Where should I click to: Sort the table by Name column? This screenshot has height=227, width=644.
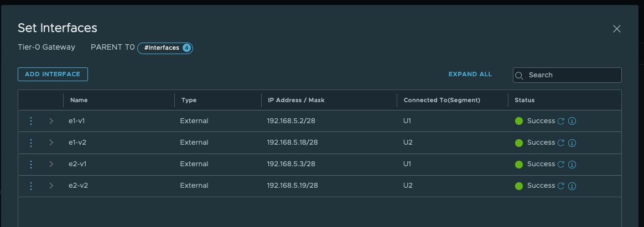pos(79,100)
